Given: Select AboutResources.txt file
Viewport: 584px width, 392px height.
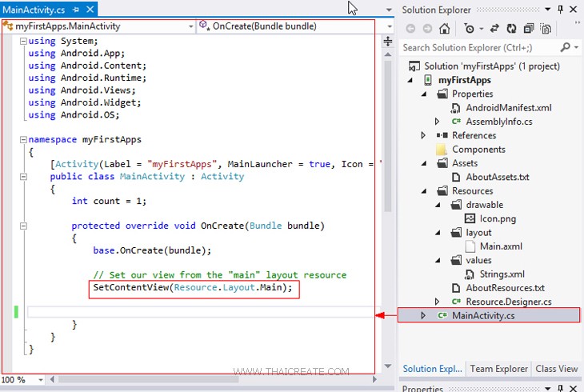Looking at the screenshot, I should tap(505, 288).
